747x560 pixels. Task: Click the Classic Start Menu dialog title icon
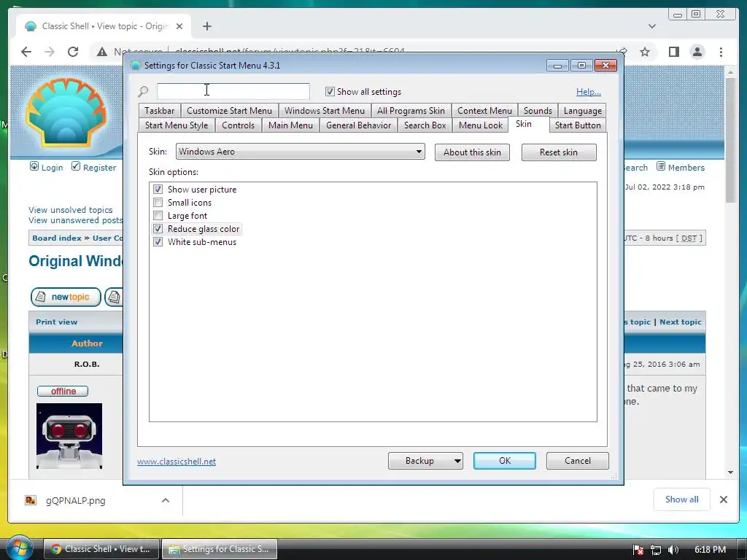(135, 65)
